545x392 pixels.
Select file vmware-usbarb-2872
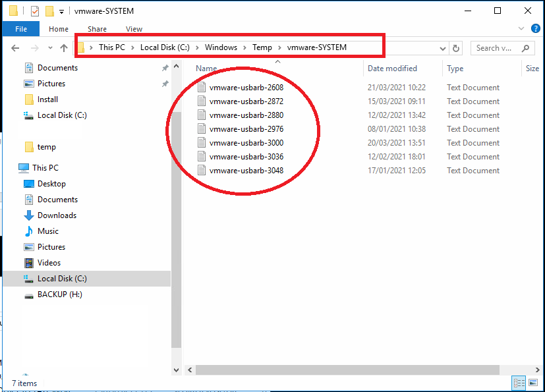246,101
